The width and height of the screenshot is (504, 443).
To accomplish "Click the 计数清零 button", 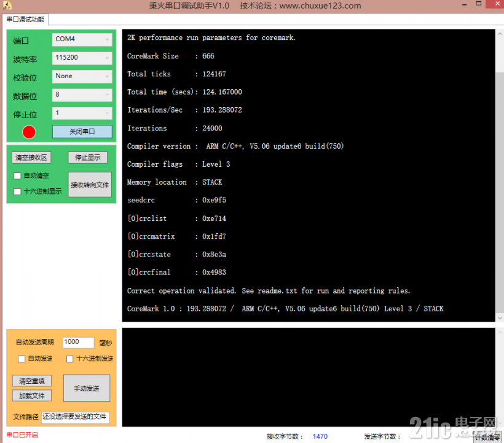I will click(x=487, y=437).
